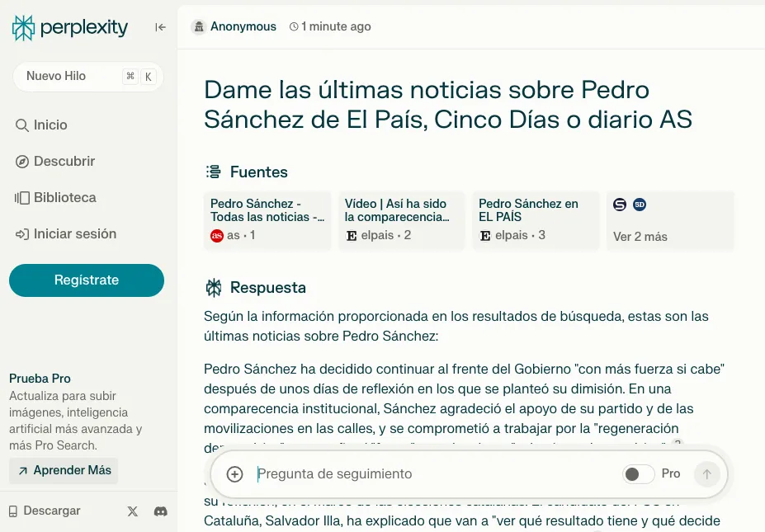Click the 'Pro' label beside the toggle
The width and height of the screenshot is (765, 532).
click(x=671, y=474)
